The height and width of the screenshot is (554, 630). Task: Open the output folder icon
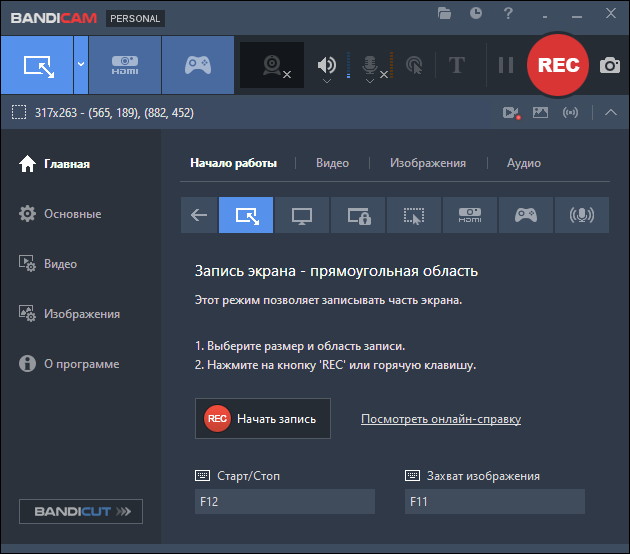pos(445,14)
